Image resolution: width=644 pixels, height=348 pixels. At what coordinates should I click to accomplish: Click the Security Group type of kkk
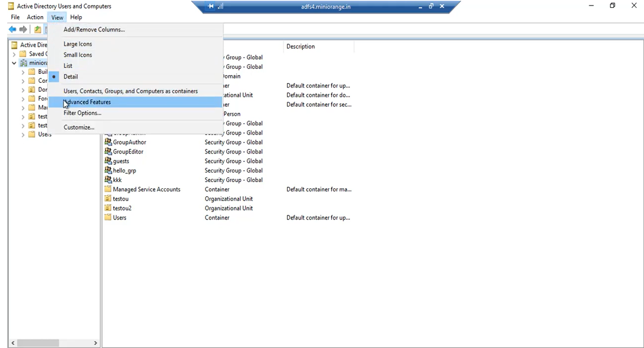point(233,180)
